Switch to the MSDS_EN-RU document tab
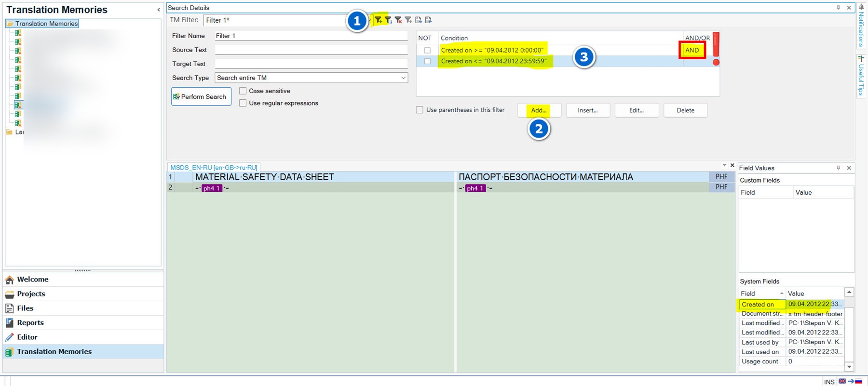This screenshot has height=386, width=868. (x=214, y=167)
